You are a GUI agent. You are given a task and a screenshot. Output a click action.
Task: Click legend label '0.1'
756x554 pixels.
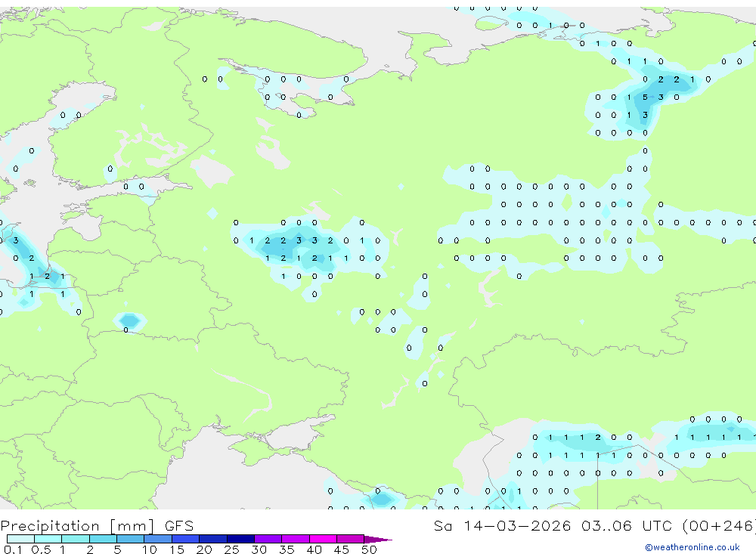point(13,549)
